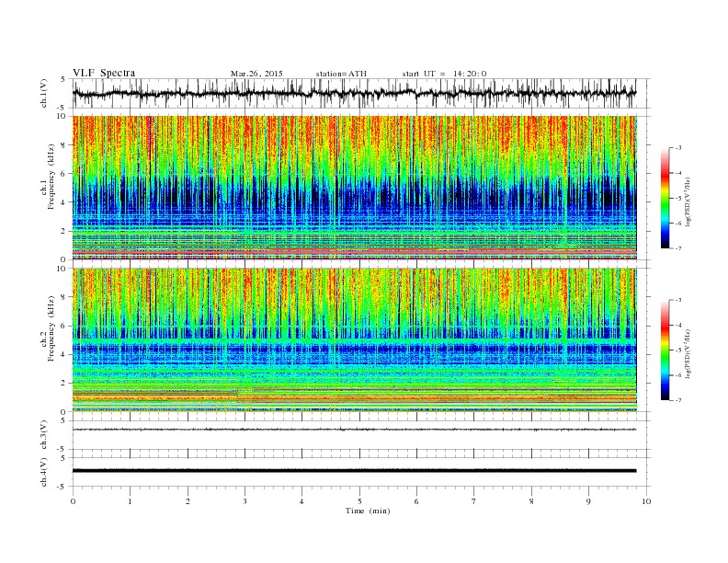The height and width of the screenshot is (563, 728).
Task: Click the "-5" label on ch.1 colorbar
Action: pyautogui.click(x=678, y=199)
